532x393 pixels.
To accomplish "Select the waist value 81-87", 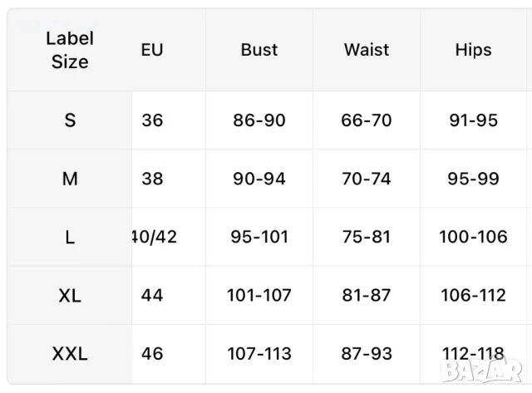I will (367, 295).
